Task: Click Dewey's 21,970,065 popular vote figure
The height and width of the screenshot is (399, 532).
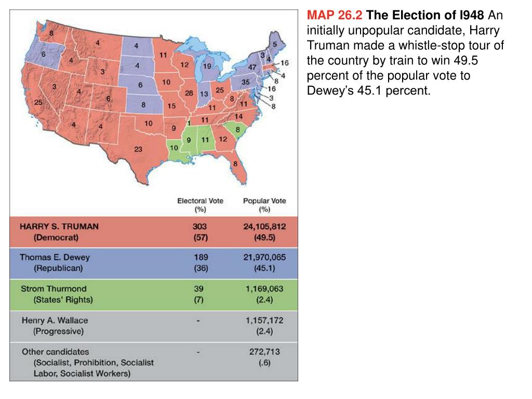Action: pos(264,257)
